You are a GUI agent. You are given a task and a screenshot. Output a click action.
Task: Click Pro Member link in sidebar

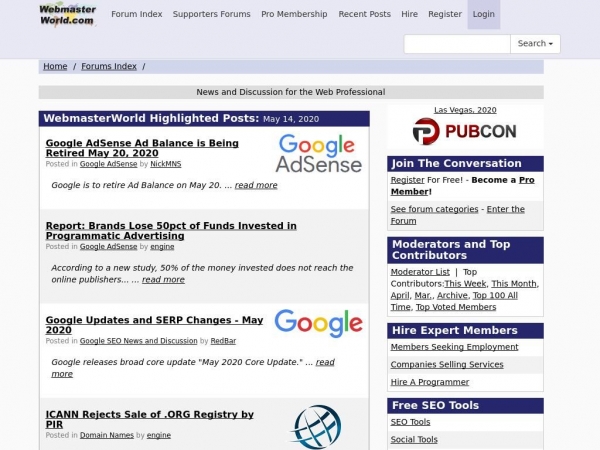[x=527, y=180]
